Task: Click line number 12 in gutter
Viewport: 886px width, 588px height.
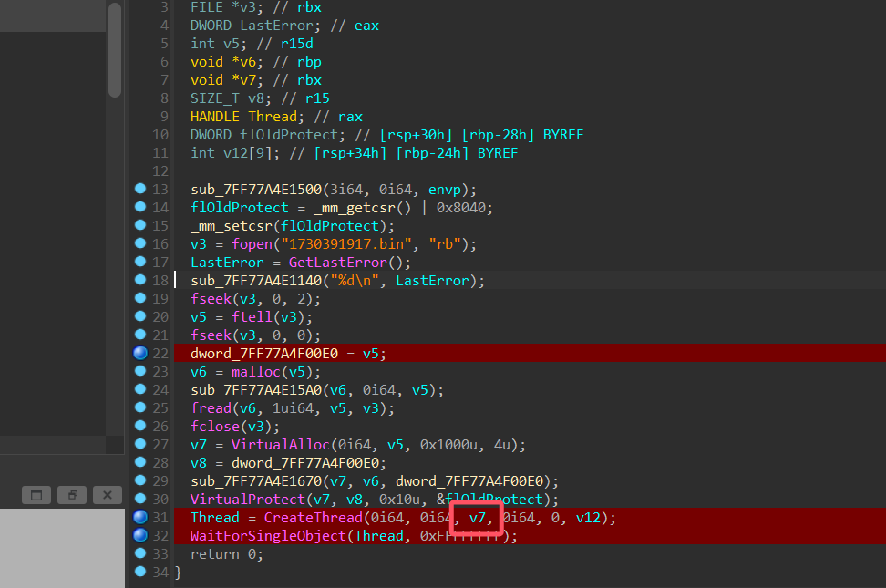Action: point(160,170)
